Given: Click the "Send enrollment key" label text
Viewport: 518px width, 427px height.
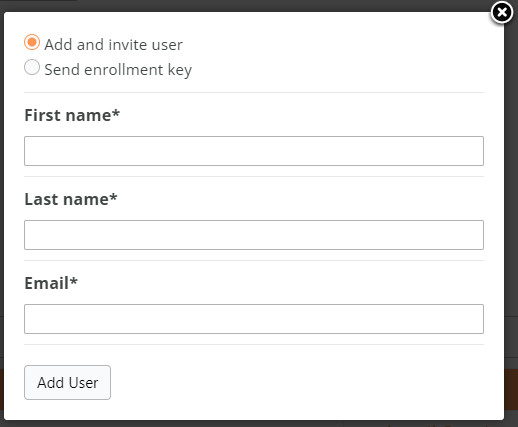Looking at the screenshot, I should pyautogui.click(x=118, y=70).
